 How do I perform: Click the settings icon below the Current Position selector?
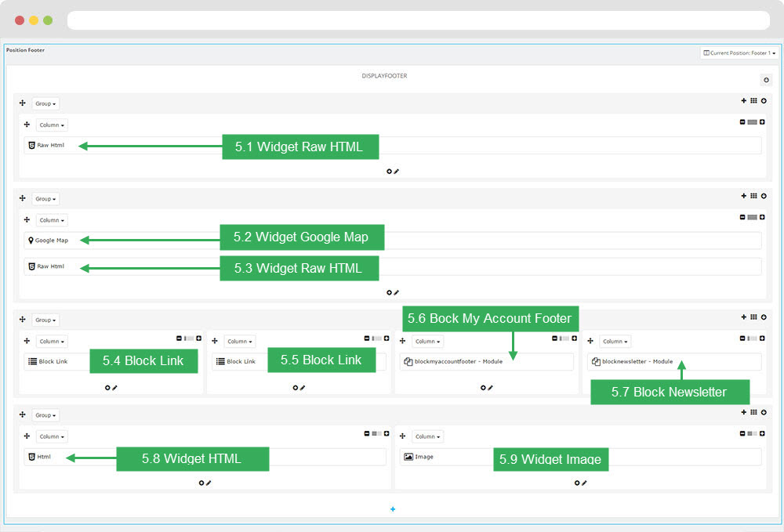tap(766, 80)
